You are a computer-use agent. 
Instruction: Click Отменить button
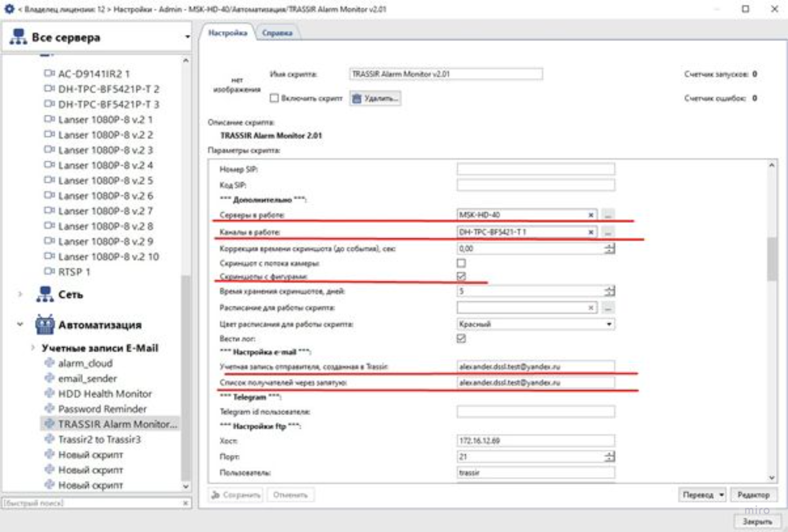[x=290, y=495]
